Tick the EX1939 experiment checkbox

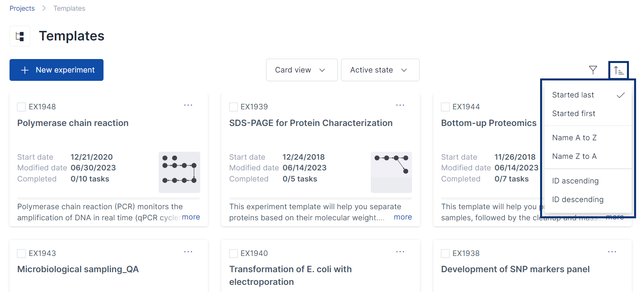(234, 107)
